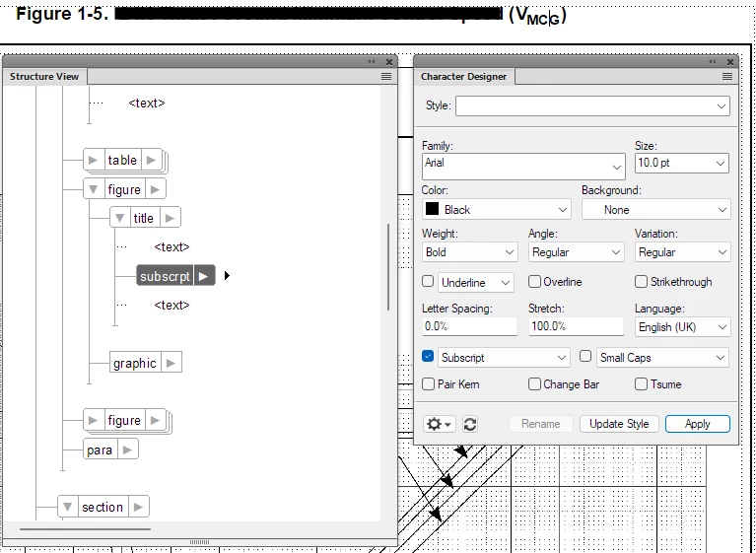Enable the Change Bar checkbox
Image resolution: width=756 pixels, height=553 pixels.
tap(534, 384)
